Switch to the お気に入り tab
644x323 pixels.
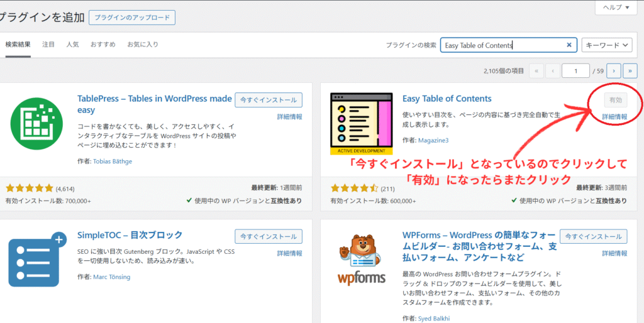tap(143, 45)
